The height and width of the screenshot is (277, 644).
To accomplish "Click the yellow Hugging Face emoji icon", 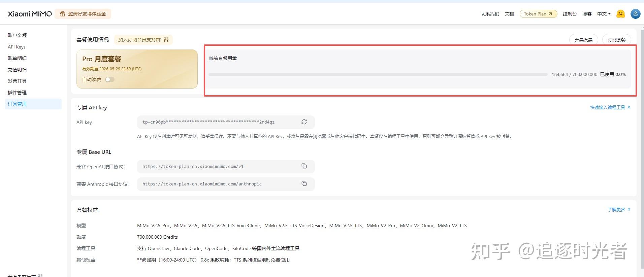I will click(620, 14).
